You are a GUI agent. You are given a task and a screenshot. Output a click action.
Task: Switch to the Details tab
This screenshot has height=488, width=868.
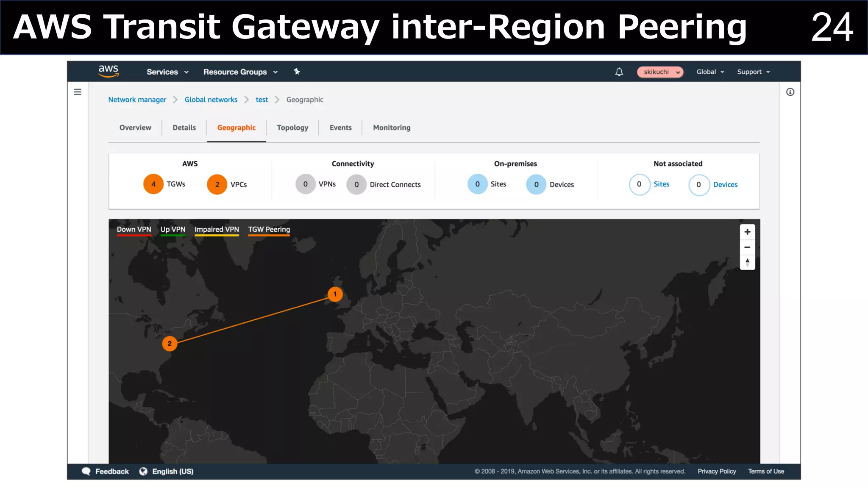tap(184, 128)
